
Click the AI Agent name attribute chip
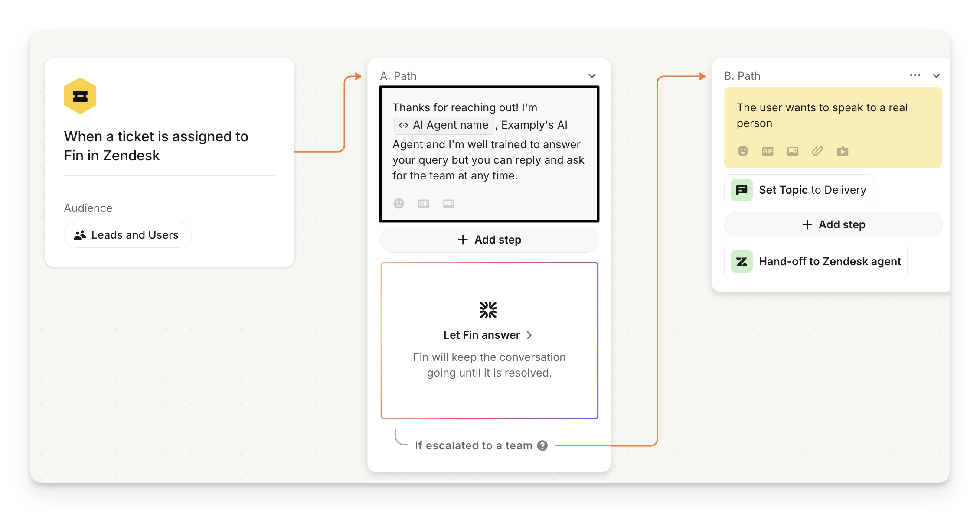coord(444,125)
